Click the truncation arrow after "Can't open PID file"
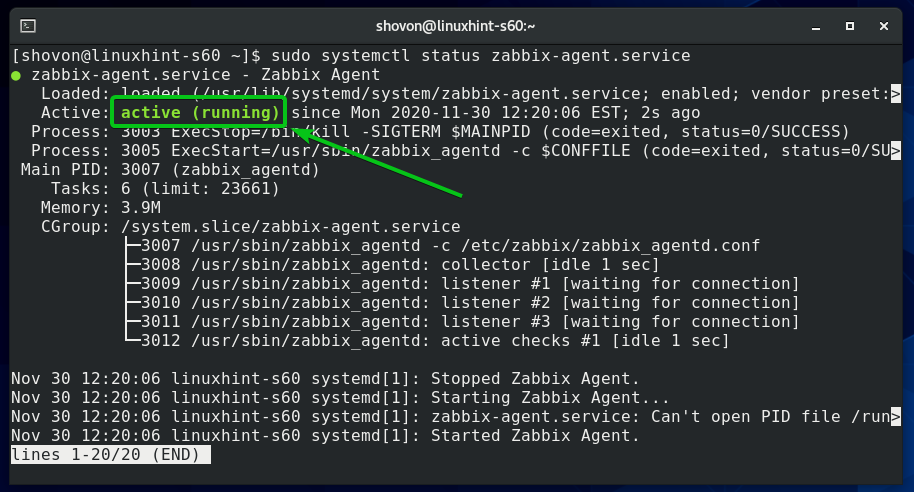The height and width of the screenshot is (492, 914). 895,416
